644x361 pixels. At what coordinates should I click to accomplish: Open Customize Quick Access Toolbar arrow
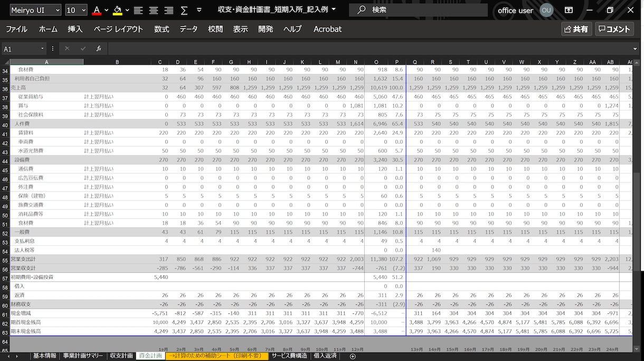(x=199, y=10)
